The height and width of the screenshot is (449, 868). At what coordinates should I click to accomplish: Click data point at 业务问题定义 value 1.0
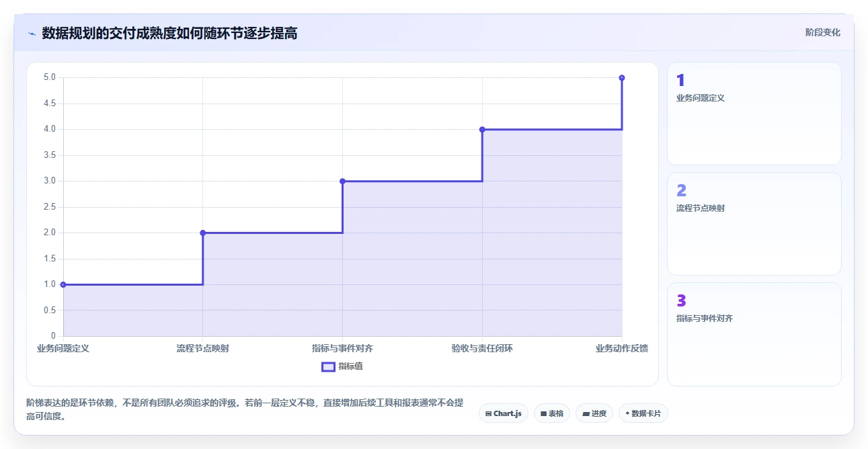tap(63, 284)
